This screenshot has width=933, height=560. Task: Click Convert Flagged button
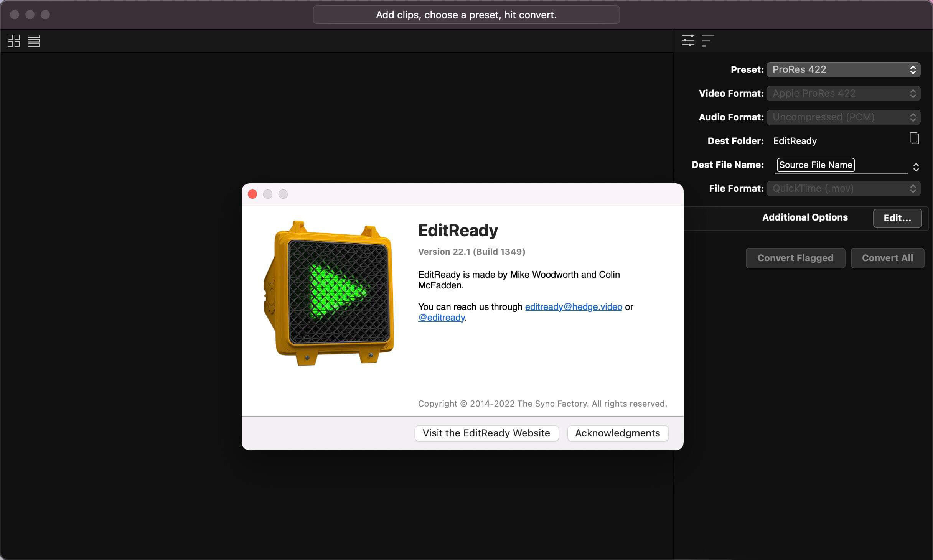[795, 258]
